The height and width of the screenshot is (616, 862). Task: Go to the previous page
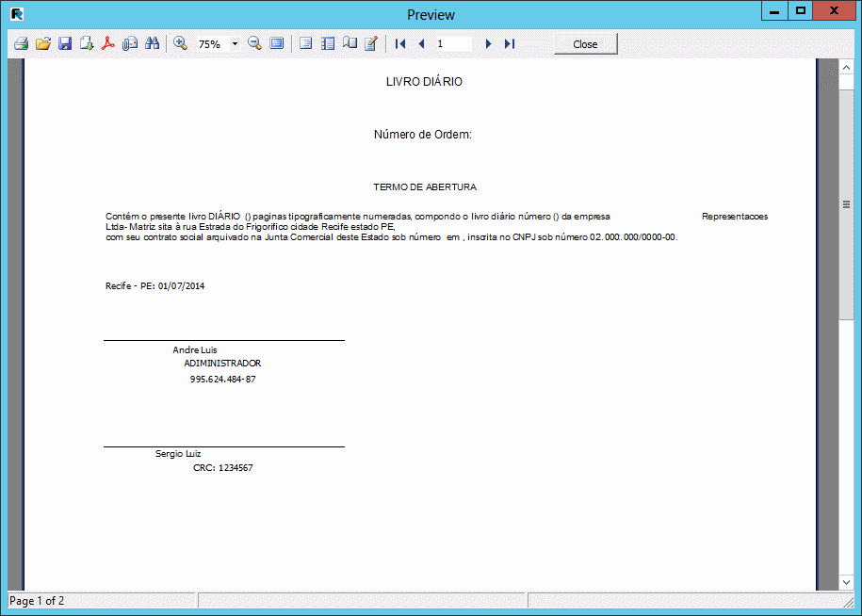422,43
